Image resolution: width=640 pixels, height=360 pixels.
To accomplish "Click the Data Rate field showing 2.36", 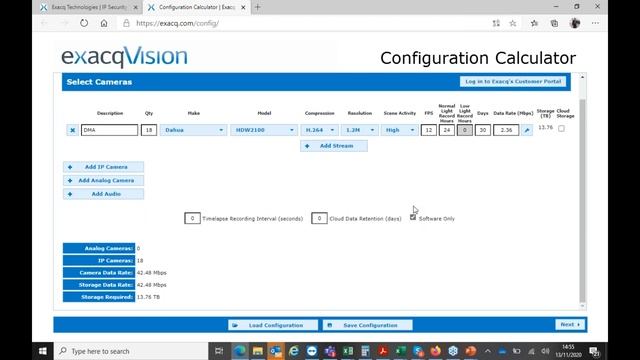I will [506, 130].
